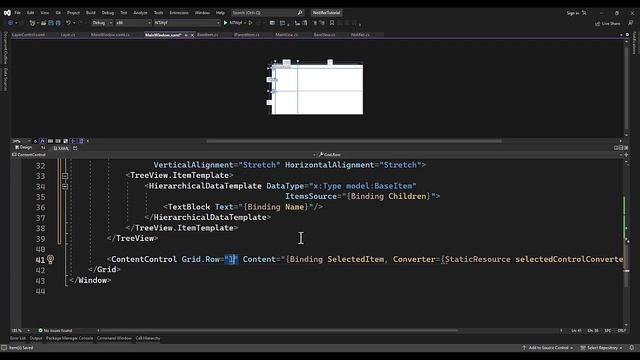Screen dimensions: 640x360
Task: Click the Save All toolbar icon
Action: pyautogui.click(x=58, y=23)
